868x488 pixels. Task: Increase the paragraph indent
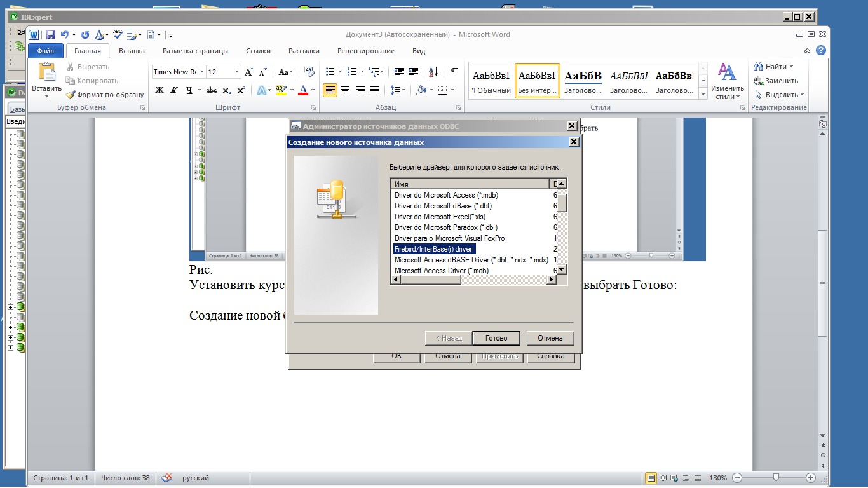pyautogui.click(x=414, y=72)
